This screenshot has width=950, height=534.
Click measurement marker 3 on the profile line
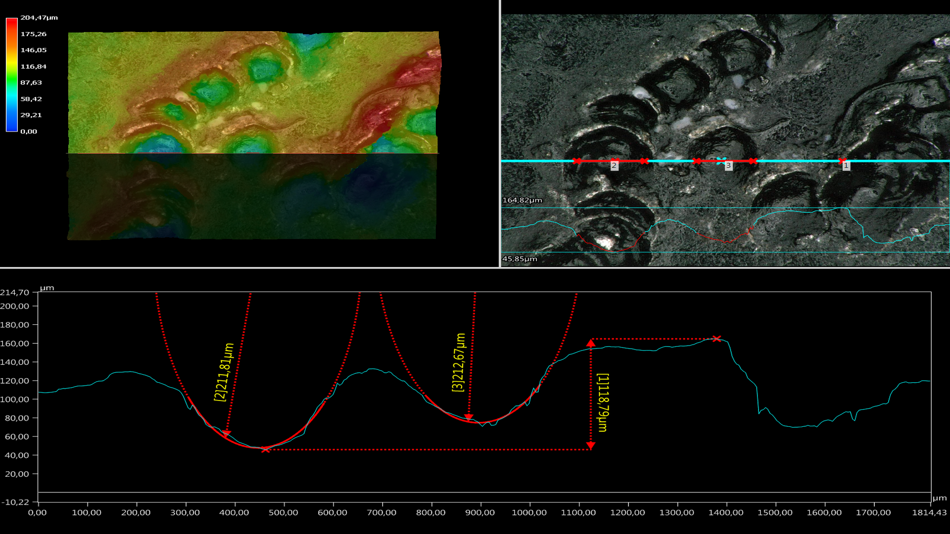728,166
